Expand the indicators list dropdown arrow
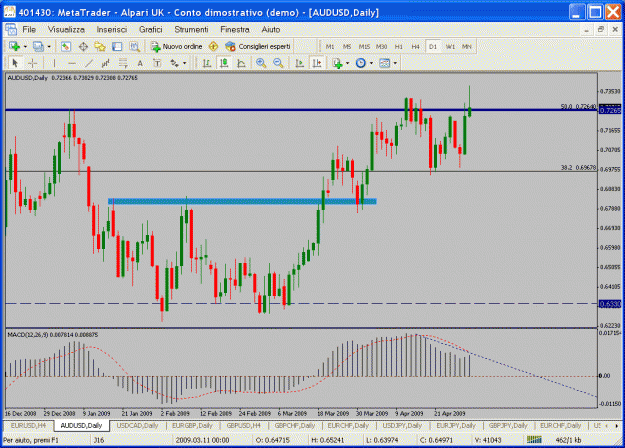This screenshot has height=448, width=625. (348, 63)
